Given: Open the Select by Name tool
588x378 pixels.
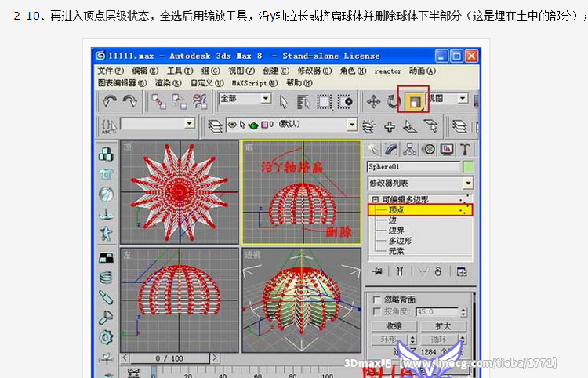Looking at the screenshot, I should [303, 102].
